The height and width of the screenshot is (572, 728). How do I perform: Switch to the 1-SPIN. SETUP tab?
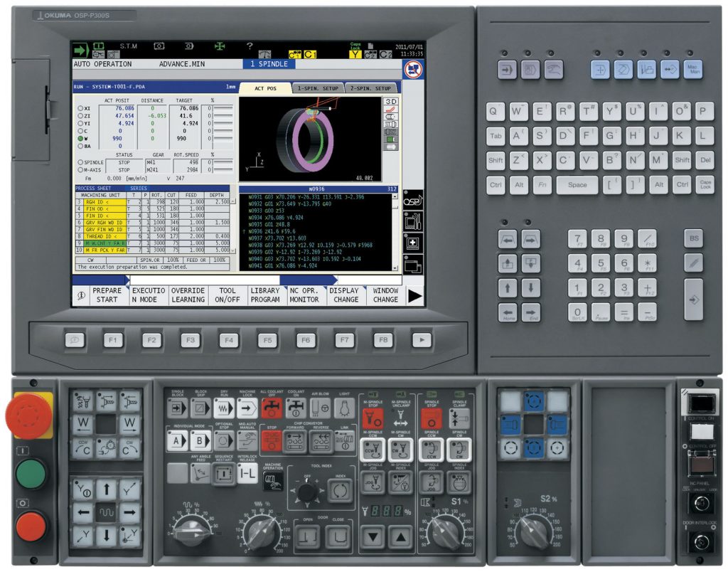[x=318, y=88]
